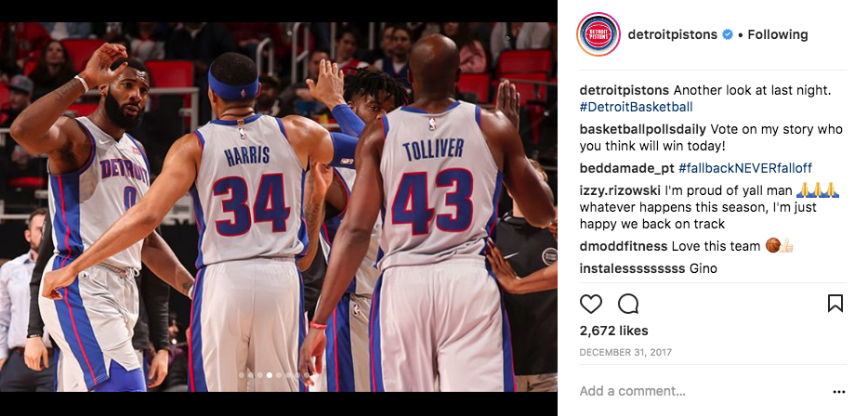Open the #fallbackNEVERfalloff hashtag
Screen dimensions: 868x416
point(745,168)
